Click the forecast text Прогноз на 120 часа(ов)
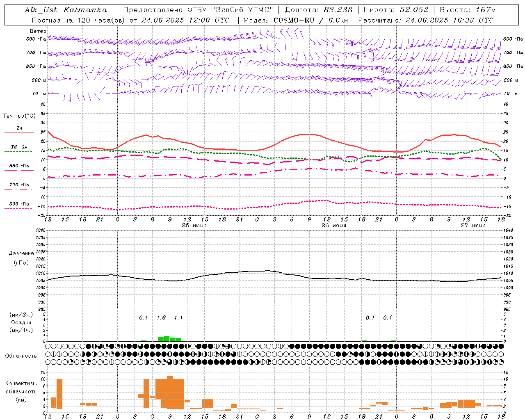 [79, 20]
